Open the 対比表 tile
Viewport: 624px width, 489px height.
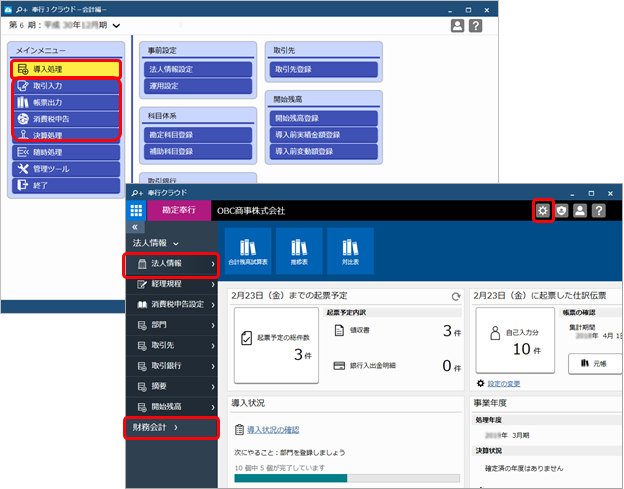[350, 251]
